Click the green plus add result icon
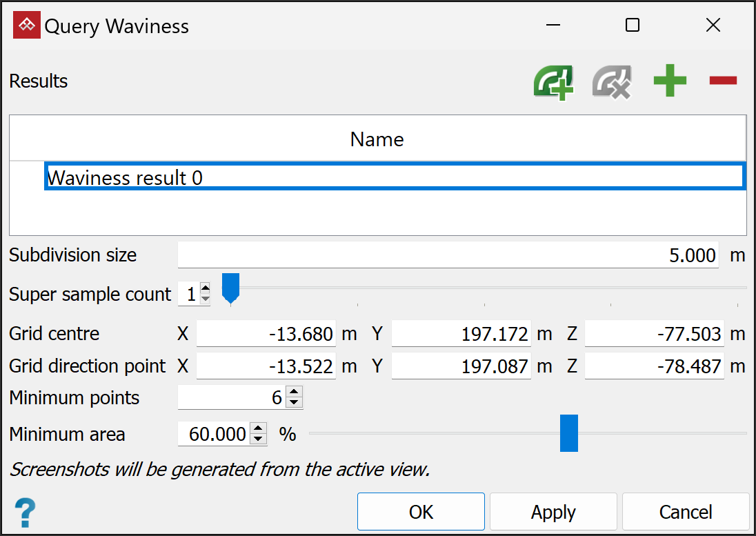 (670, 81)
